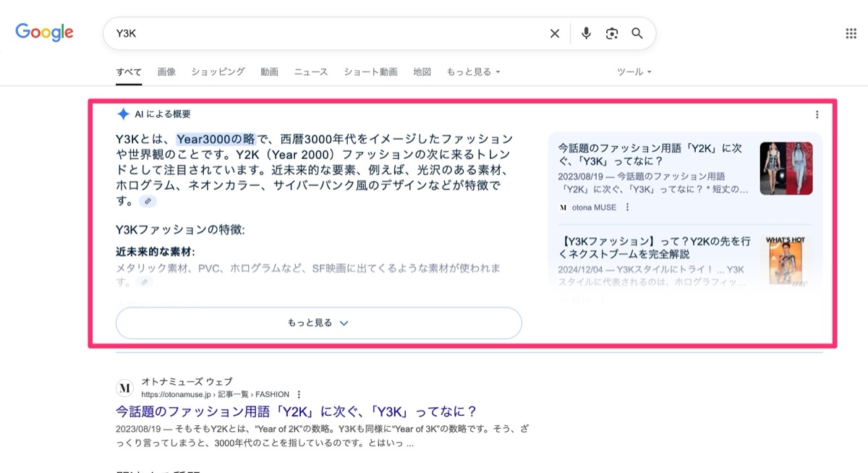
Task: Click otonamuse favicon in first search result
Action: pos(125,388)
